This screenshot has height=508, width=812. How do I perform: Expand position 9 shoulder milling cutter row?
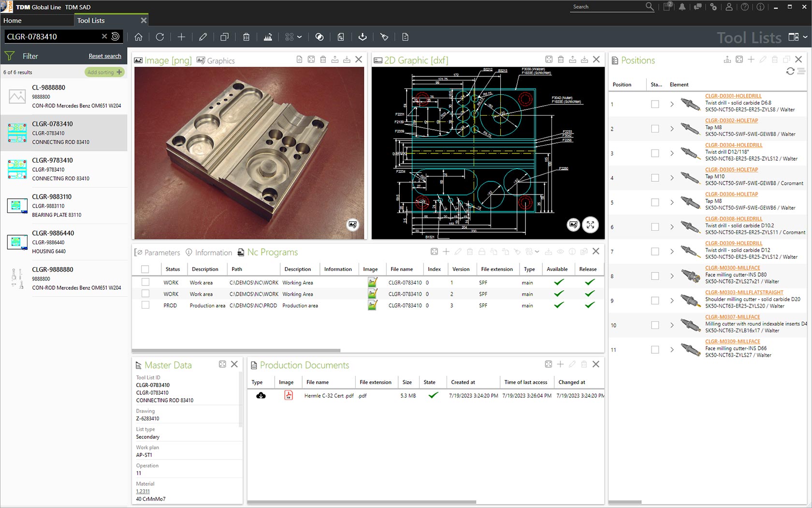click(x=672, y=300)
